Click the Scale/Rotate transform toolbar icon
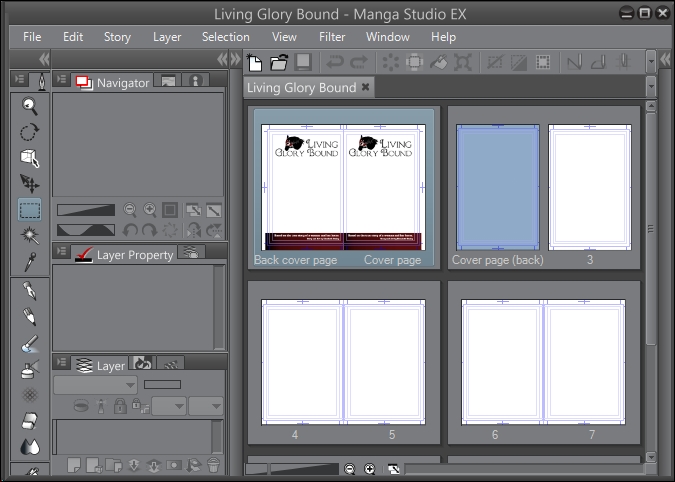The width and height of the screenshot is (675, 482). (x=462, y=62)
